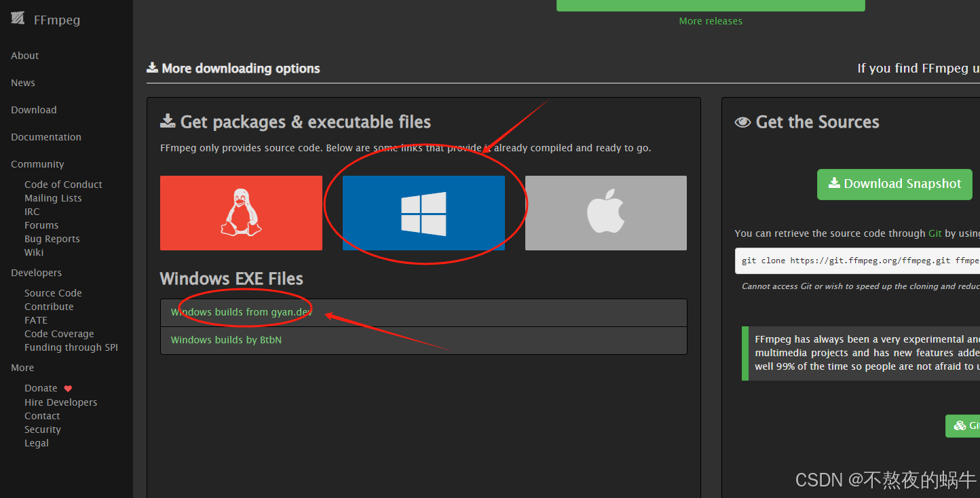Open the Contribute link
Screen dimensions: 980x498
pyautogui.click(x=49, y=307)
